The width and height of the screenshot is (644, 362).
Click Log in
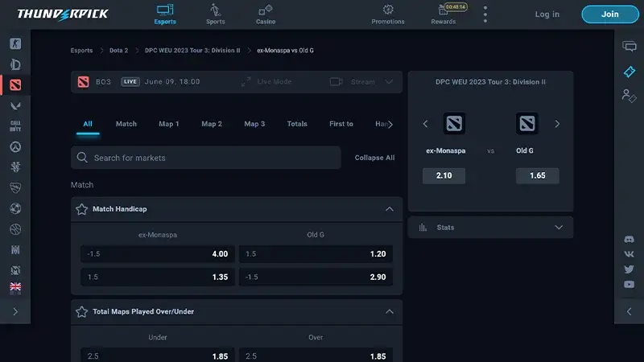pos(547,14)
